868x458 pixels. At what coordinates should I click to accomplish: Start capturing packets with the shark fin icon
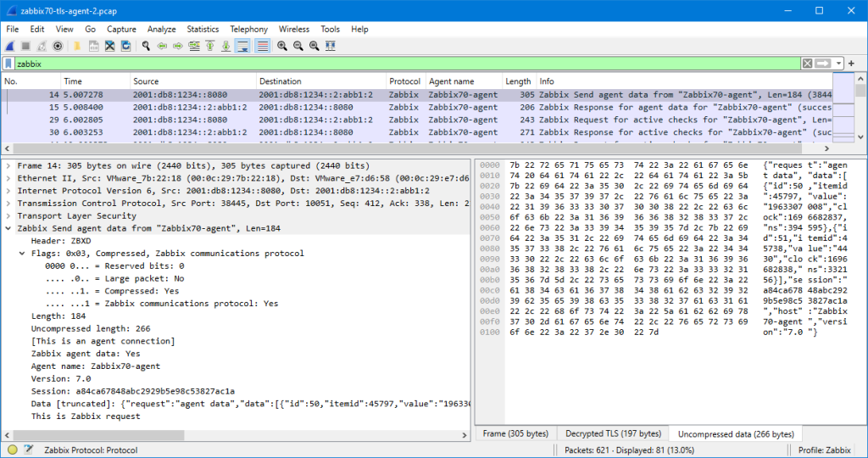click(x=10, y=46)
